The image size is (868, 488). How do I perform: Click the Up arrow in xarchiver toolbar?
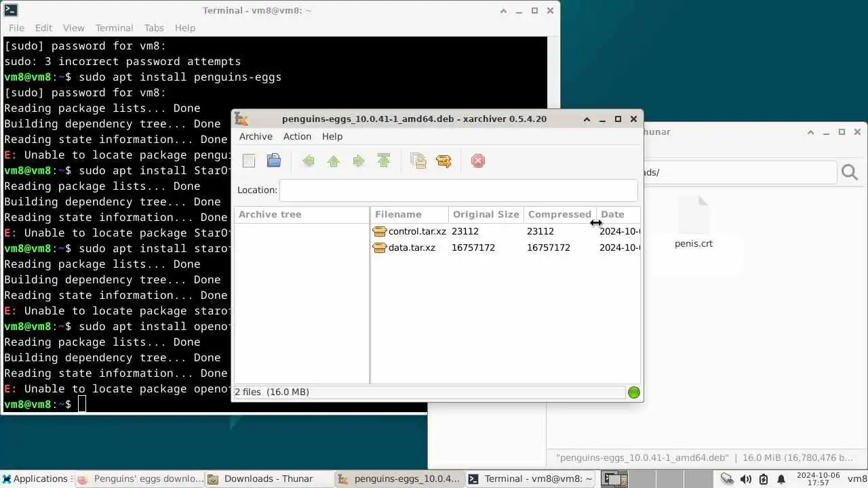(x=334, y=161)
